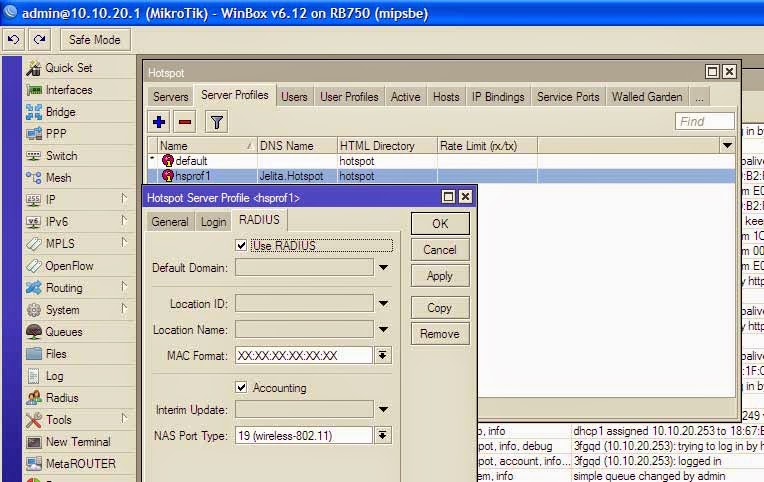Click Copy button
The height and width of the screenshot is (482, 764).
[x=440, y=308]
